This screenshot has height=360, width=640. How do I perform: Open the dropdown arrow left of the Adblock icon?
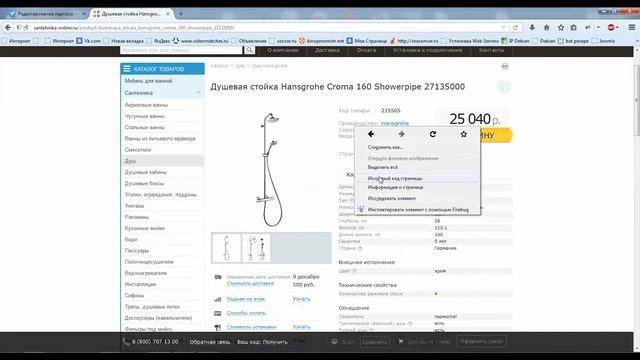[598, 27]
